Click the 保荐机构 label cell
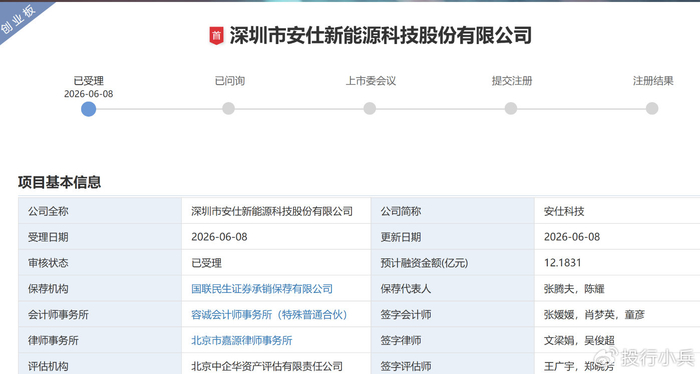 pos(100,289)
